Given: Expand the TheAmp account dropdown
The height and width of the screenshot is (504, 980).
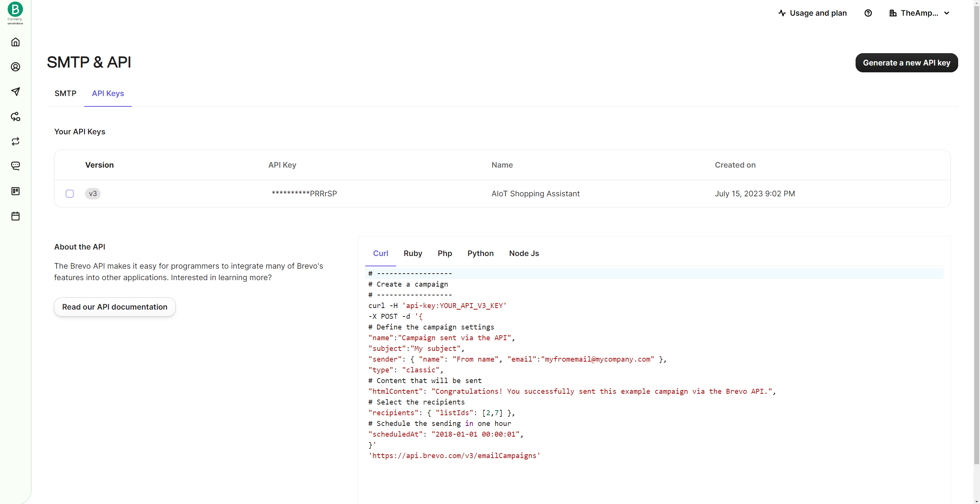Looking at the screenshot, I should pos(919,13).
